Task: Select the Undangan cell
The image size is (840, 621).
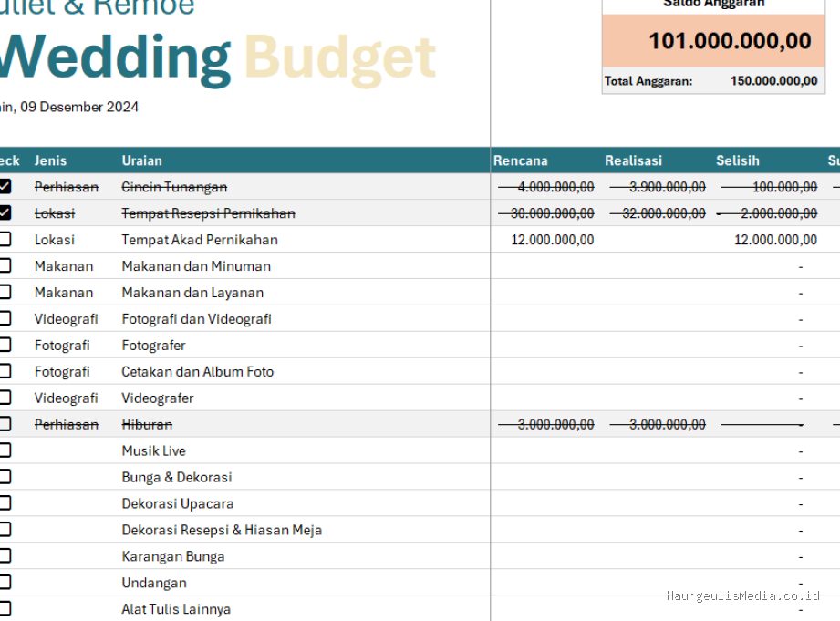Action: click(154, 583)
